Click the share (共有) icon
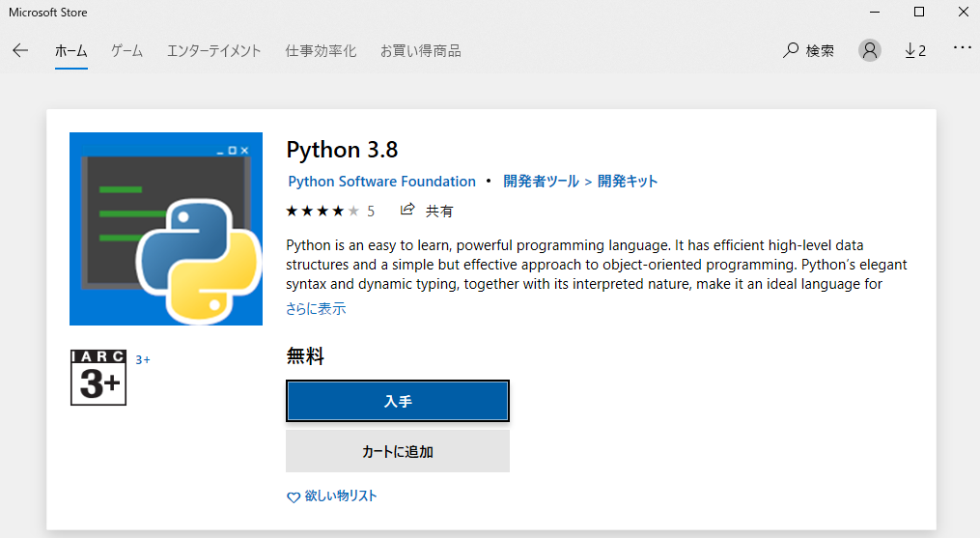This screenshot has width=980, height=538. tap(407, 210)
